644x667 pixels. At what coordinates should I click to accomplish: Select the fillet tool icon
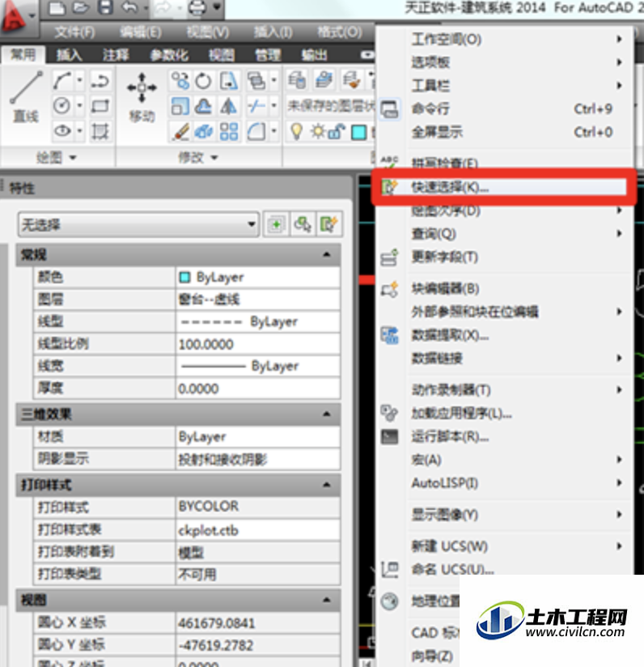tap(256, 131)
